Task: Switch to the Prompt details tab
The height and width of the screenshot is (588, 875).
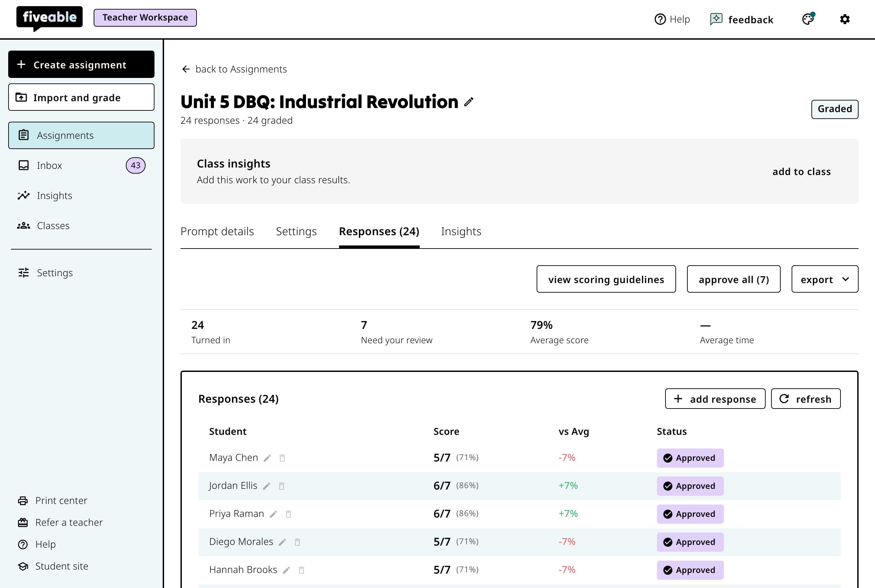Action: [x=217, y=231]
